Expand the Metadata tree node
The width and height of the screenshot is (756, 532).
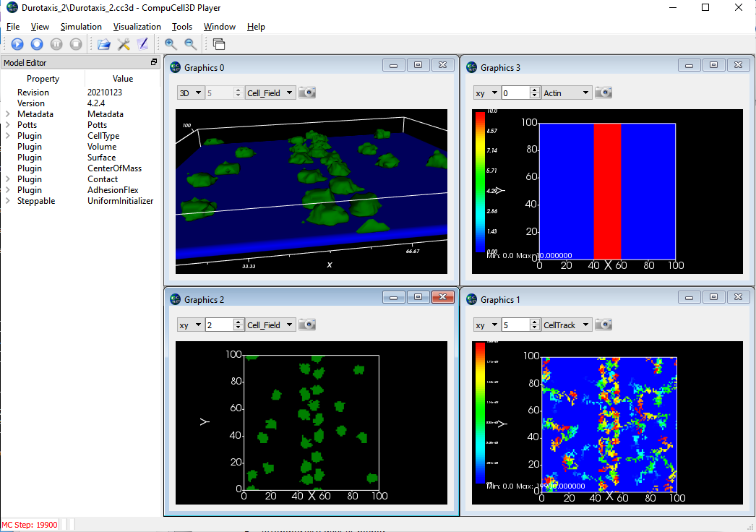tap(7, 114)
